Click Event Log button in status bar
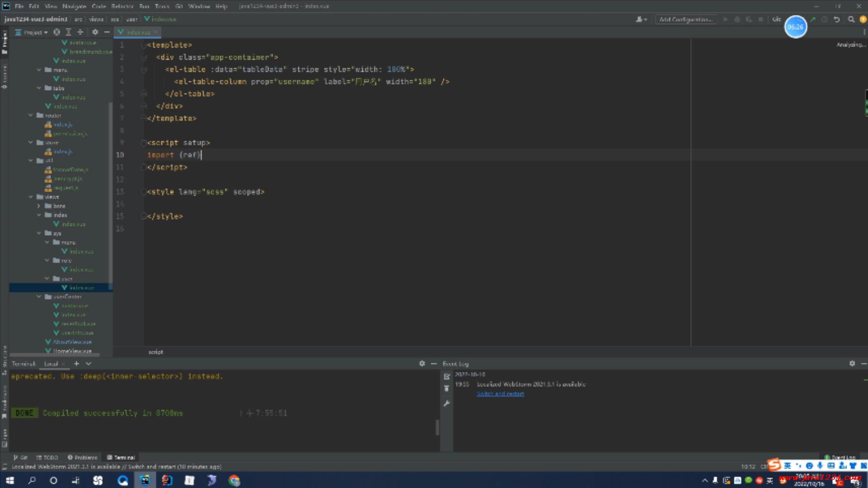 click(x=840, y=457)
